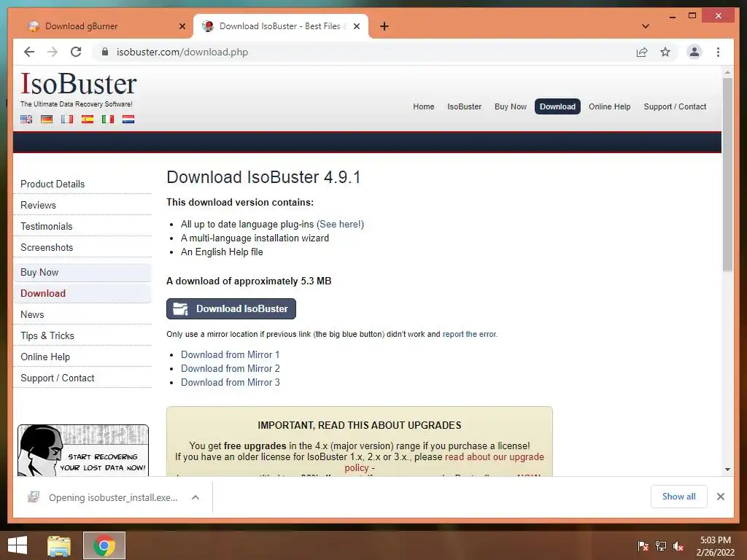
Task: Open Home in top navigation
Action: pos(424,106)
